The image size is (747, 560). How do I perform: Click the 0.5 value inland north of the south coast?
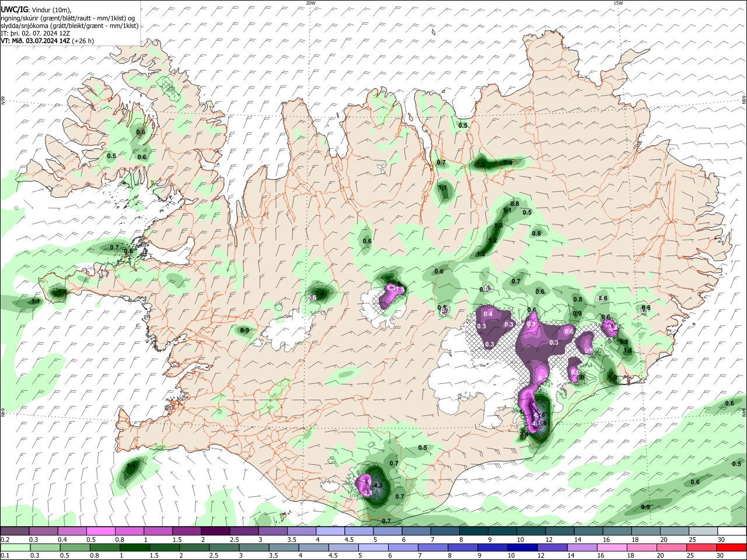423,447
